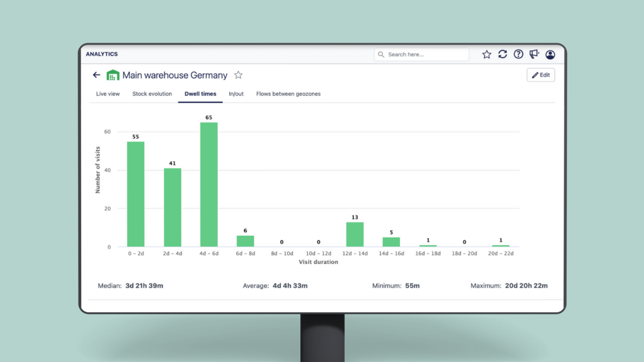The image size is (644, 362).
Task: Open the user account profile icon
Action: [x=550, y=55]
